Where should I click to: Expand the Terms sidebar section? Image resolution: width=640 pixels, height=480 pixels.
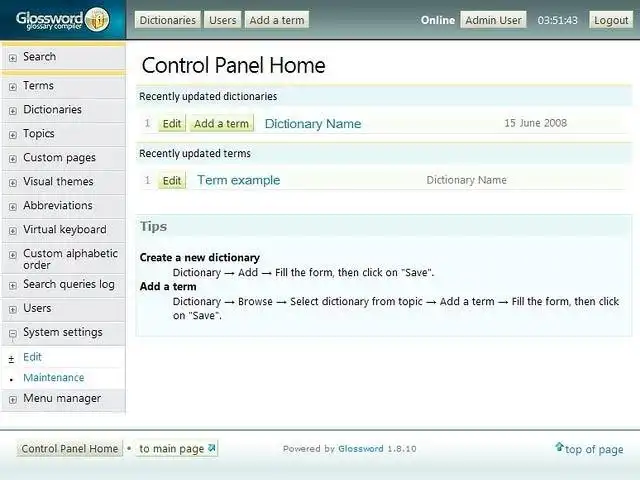tap(13, 87)
